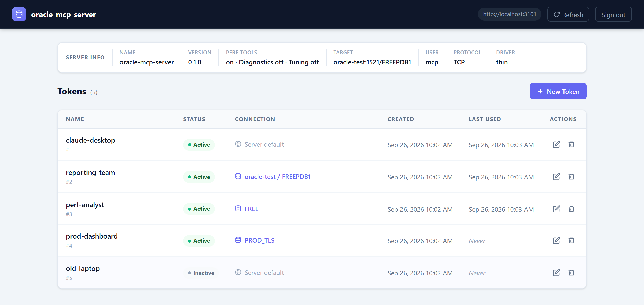Delete the prod-dashboard token

pos(571,240)
